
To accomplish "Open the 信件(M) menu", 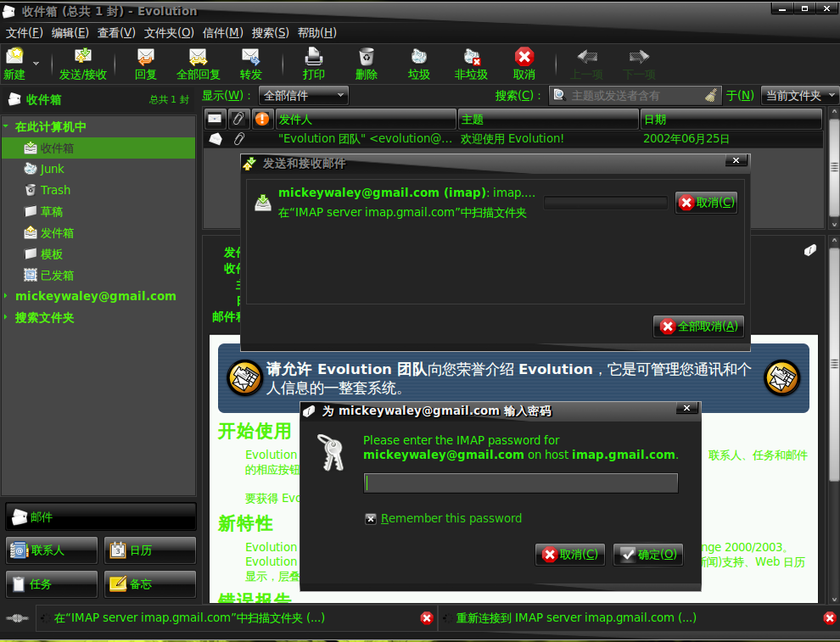I will point(223,33).
